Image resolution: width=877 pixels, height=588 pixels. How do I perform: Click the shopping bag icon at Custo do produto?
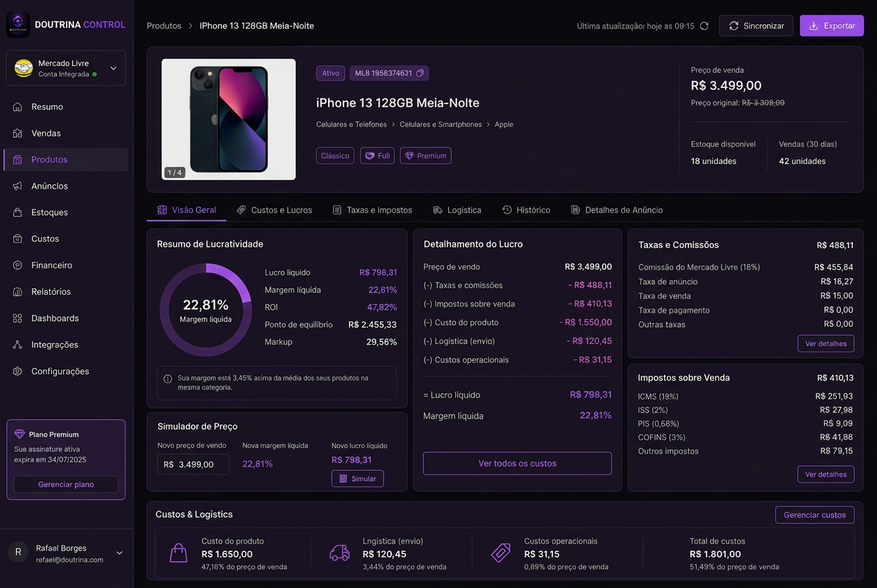click(x=178, y=553)
